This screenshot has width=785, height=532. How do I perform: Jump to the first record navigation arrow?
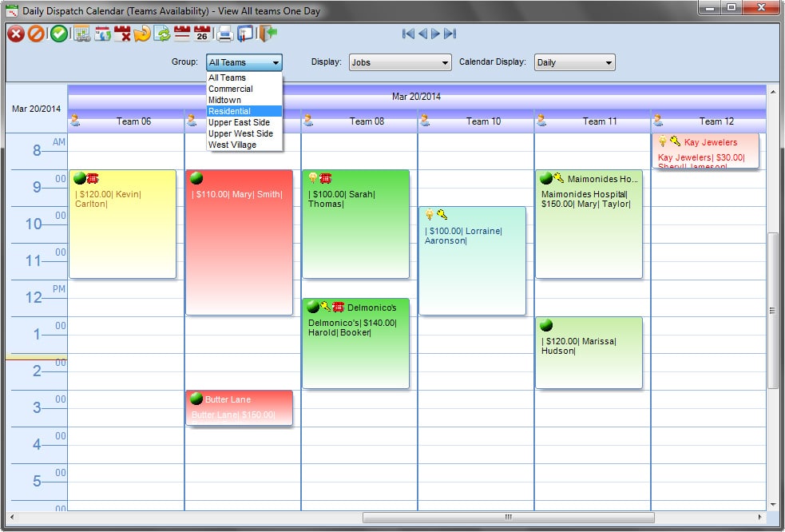click(x=409, y=34)
